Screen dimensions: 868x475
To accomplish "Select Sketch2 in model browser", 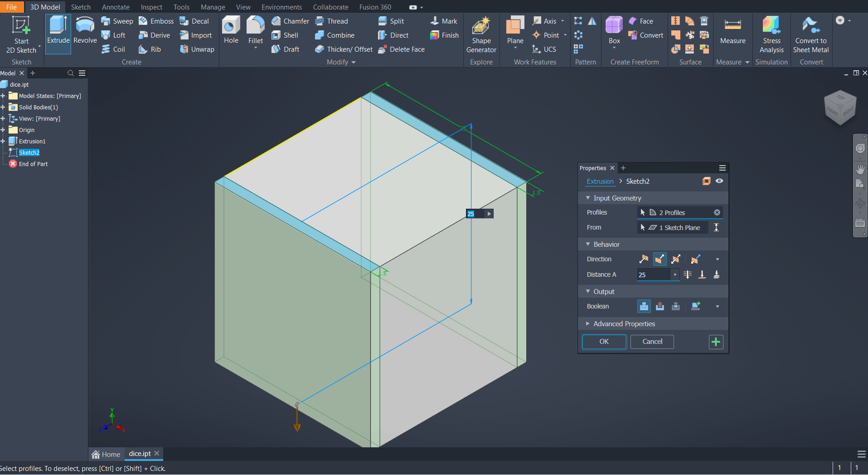I will coord(29,152).
